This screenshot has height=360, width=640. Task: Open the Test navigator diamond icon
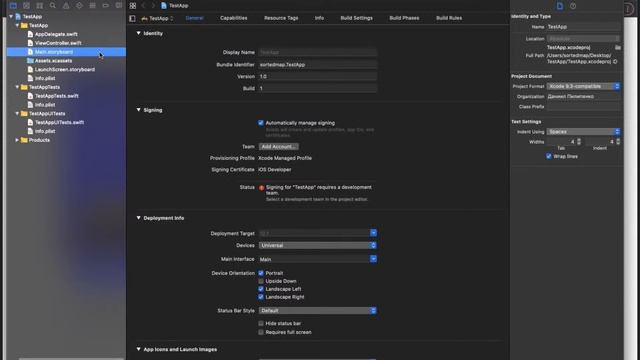[79, 6]
